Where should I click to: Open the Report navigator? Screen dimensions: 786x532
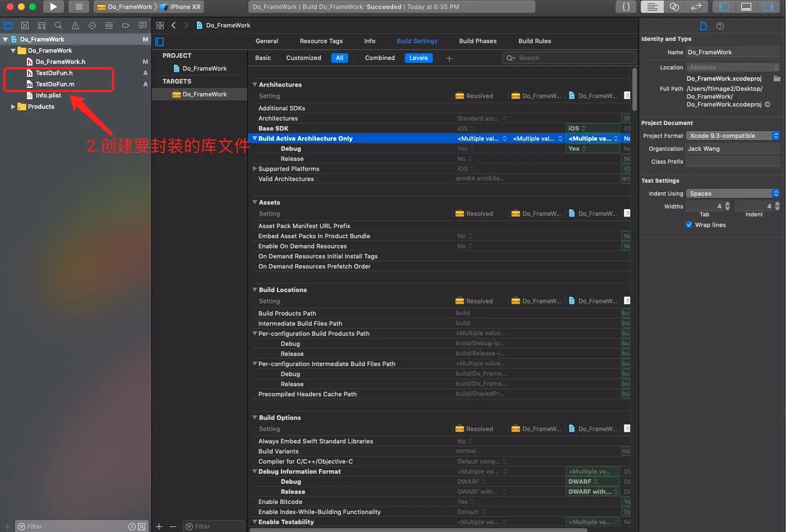tap(142, 25)
